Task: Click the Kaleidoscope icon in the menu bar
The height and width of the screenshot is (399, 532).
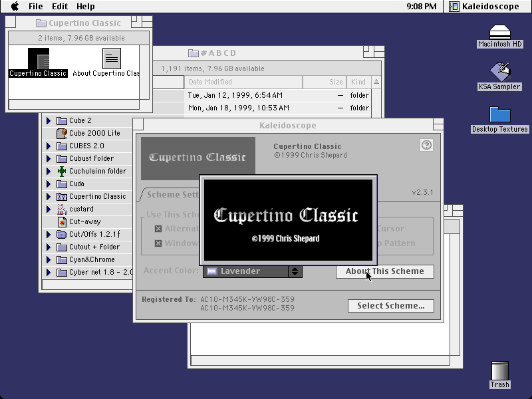Action: pos(454,7)
